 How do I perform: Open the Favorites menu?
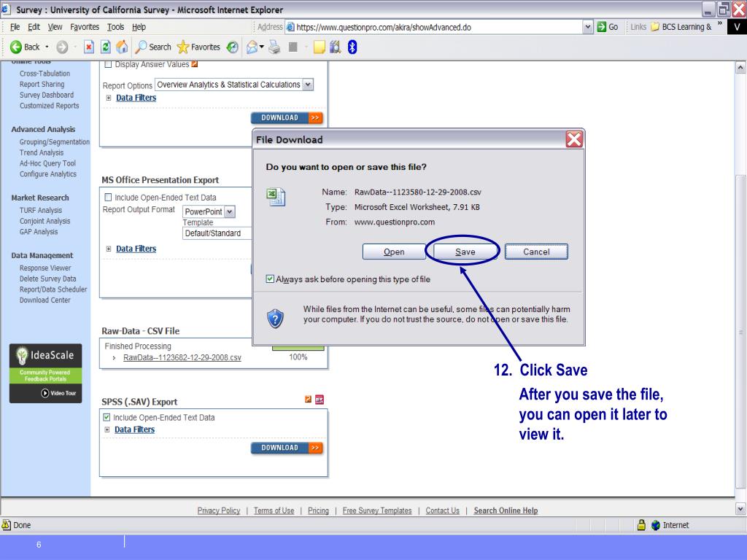point(85,27)
